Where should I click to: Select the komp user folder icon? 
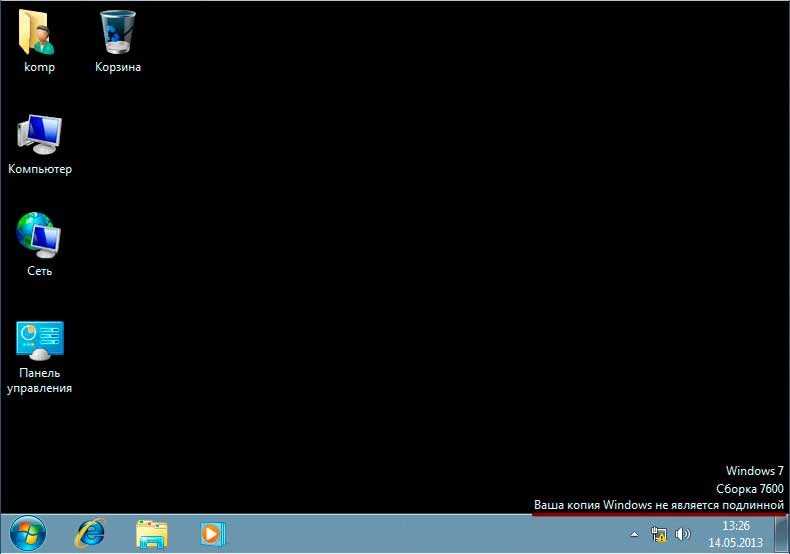pyautogui.click(x=37, y=33)
